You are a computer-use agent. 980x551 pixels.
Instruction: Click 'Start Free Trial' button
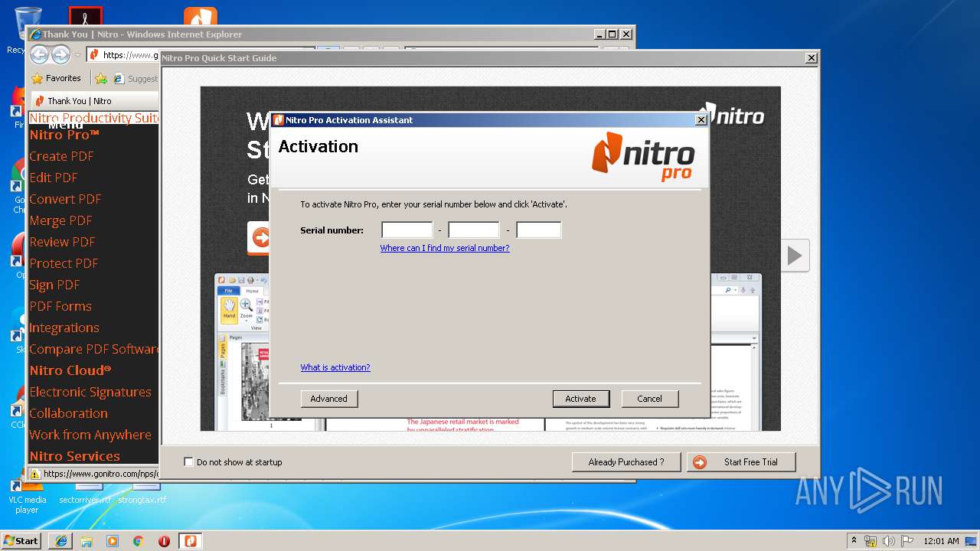(x=741, y=462)
